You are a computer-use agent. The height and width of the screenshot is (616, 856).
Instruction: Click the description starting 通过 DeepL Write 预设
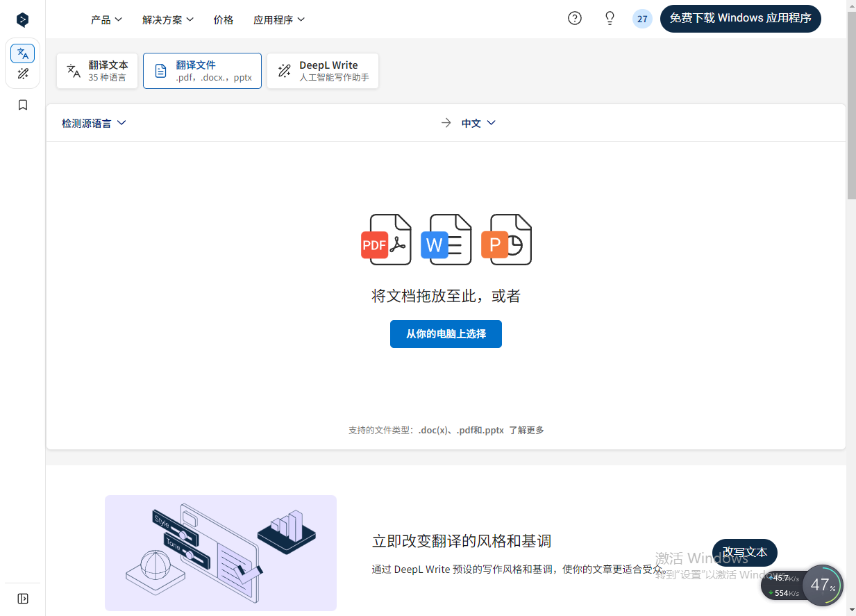tap(519, 569)
